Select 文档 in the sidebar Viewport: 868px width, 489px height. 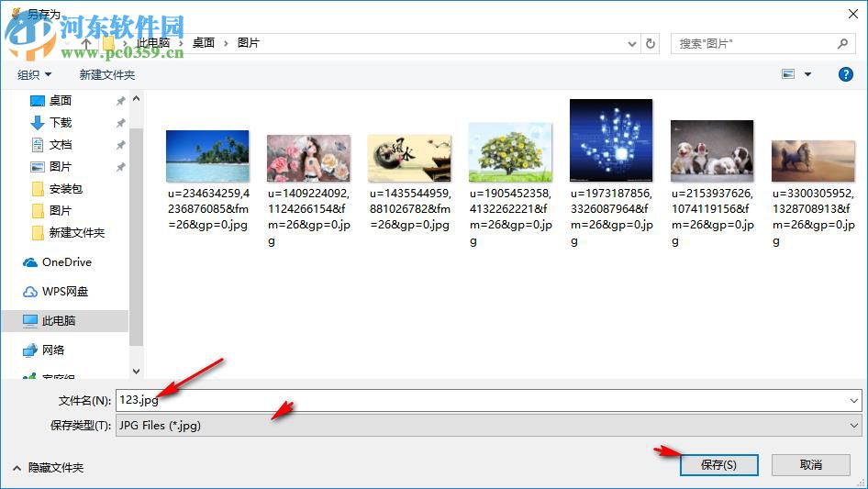pos(61,145)
